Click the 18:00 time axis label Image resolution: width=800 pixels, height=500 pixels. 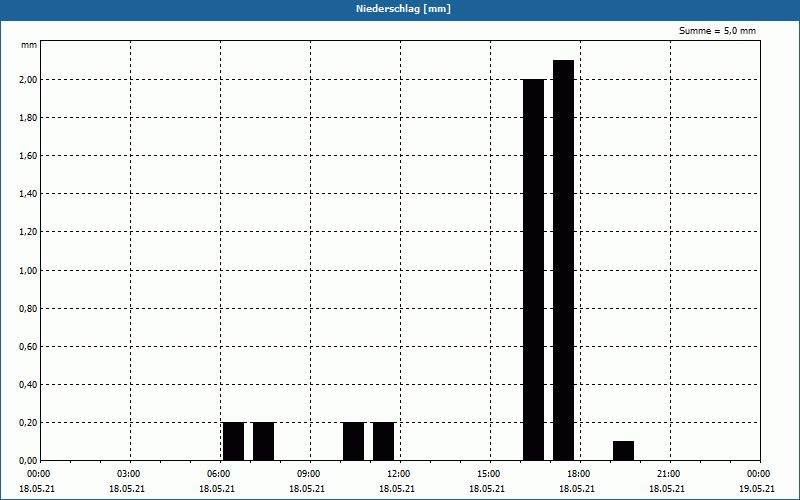(579, 474)
